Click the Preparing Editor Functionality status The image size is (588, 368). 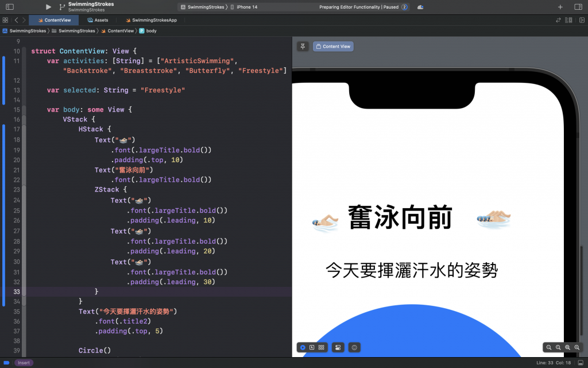[x=359, y=7]
